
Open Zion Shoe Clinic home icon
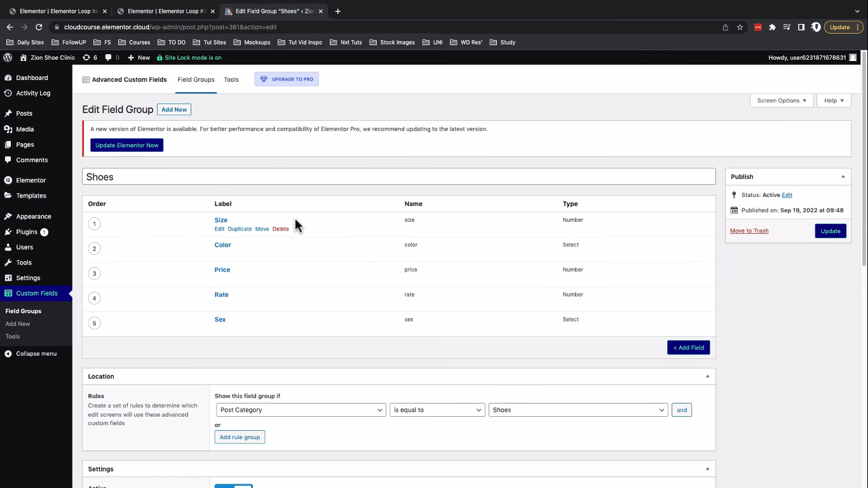(24, 57)
